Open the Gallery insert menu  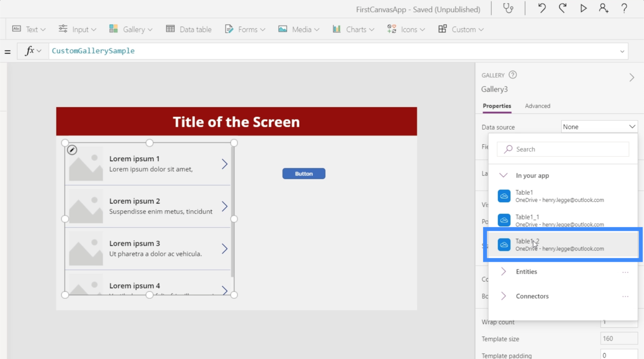[x=131, y=29]
